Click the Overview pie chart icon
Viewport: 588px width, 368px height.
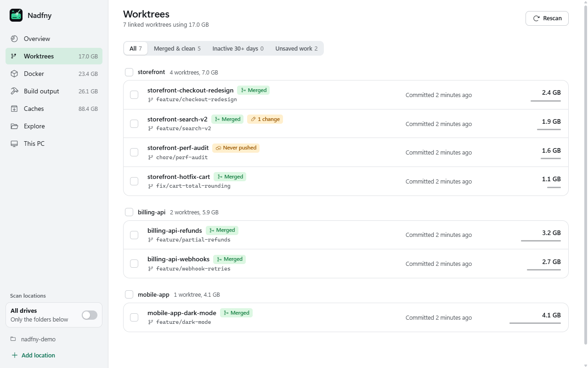[14, 39]
